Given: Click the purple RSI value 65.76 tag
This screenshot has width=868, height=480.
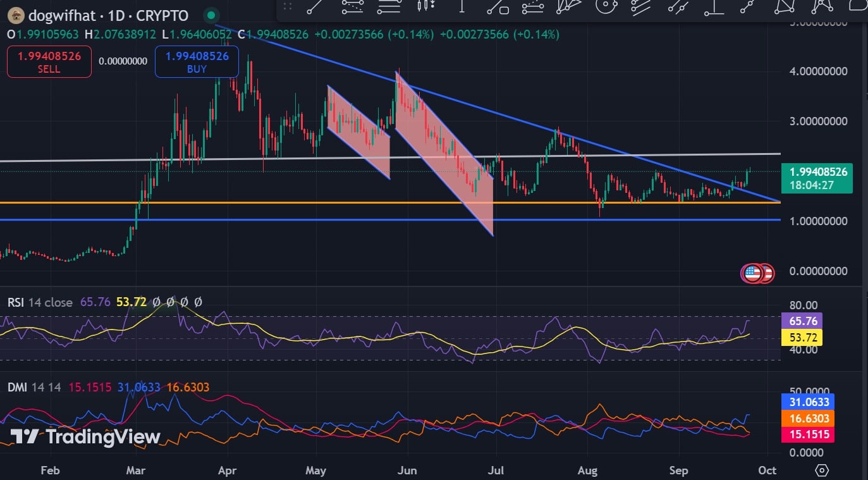Looking at the screenshot, I should tap(801, 321).
